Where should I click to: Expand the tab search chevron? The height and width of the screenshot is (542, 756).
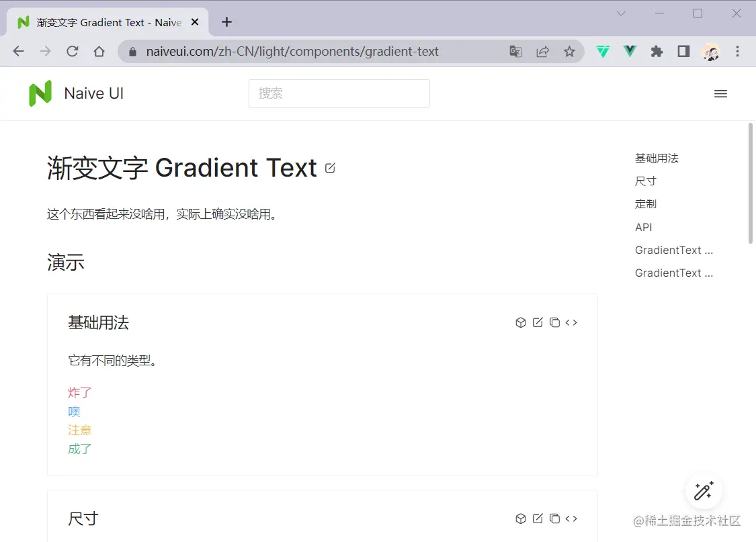click(622, 13)
